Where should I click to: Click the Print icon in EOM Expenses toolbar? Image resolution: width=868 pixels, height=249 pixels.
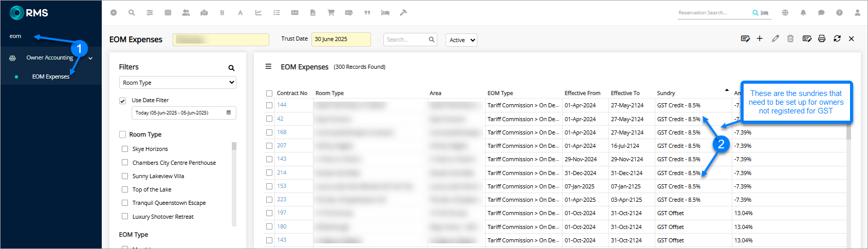click(x=822, y=39)
